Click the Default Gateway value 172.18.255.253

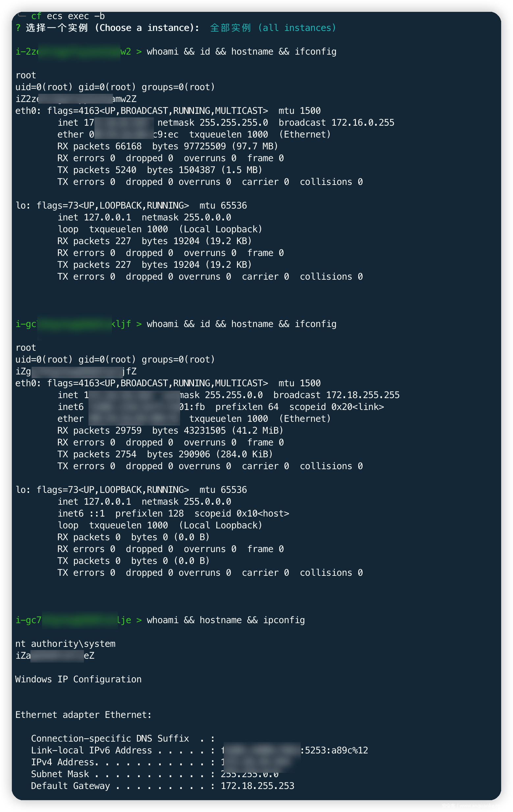(257, 786)
